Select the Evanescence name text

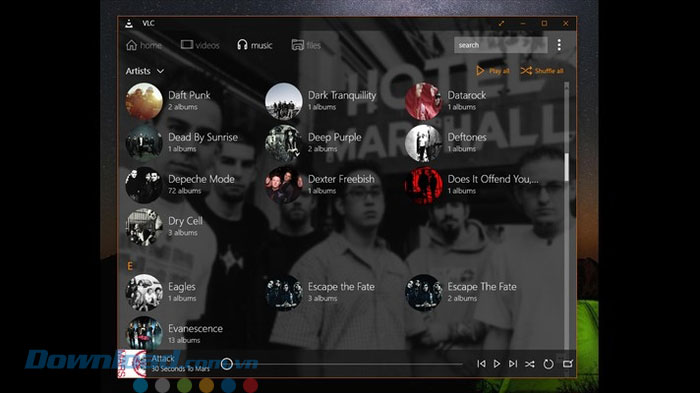pos(195,328)
